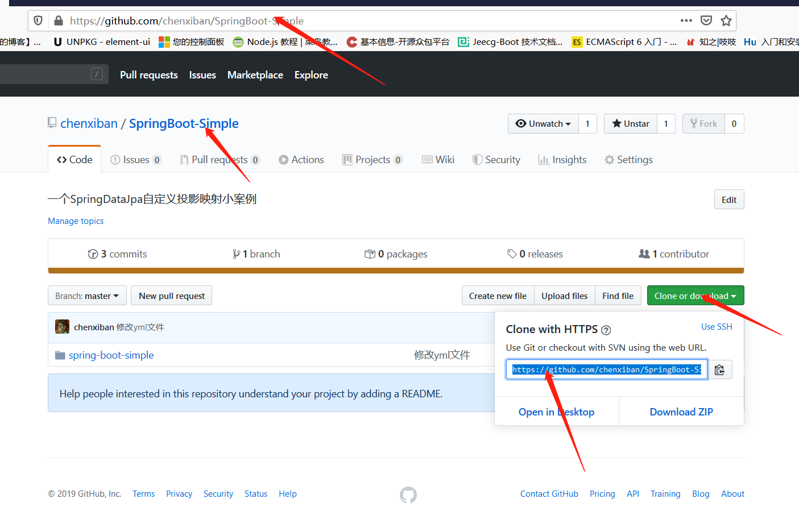
Task: View the 0 packages link
Action: tap(396, 254)
